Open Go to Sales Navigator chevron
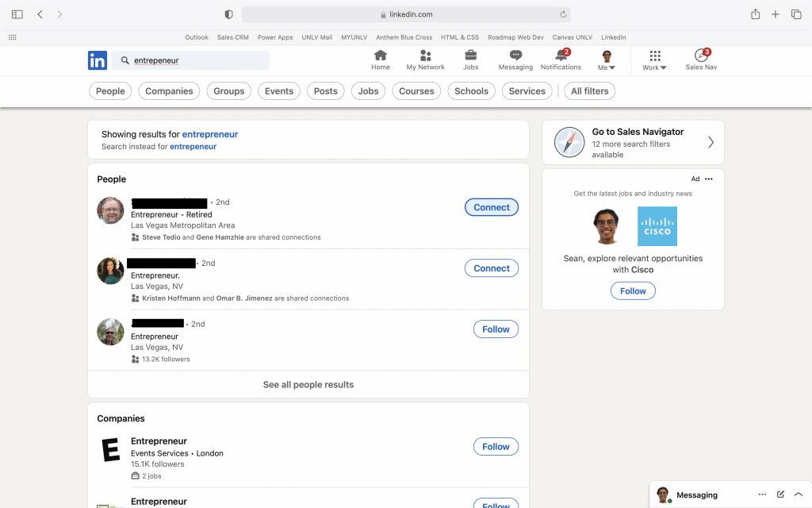Viewport: 812px width, 508px height. pos(711,142)
